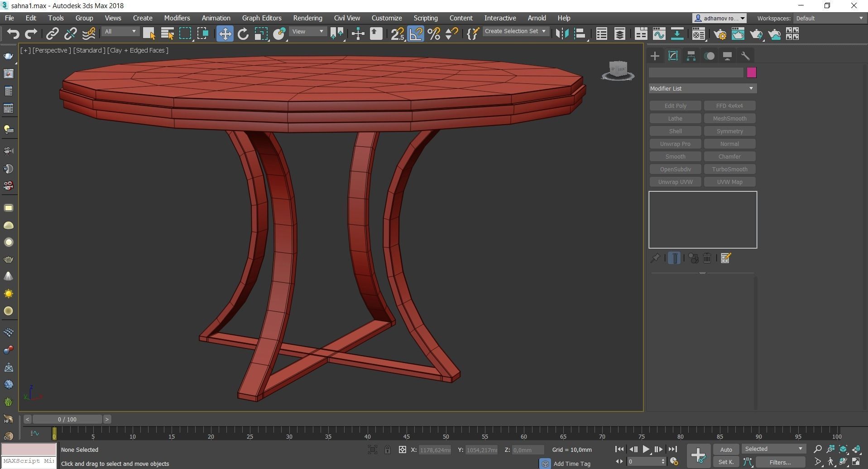
Task: Switch to the Display command panel tab
Action: 727,56
